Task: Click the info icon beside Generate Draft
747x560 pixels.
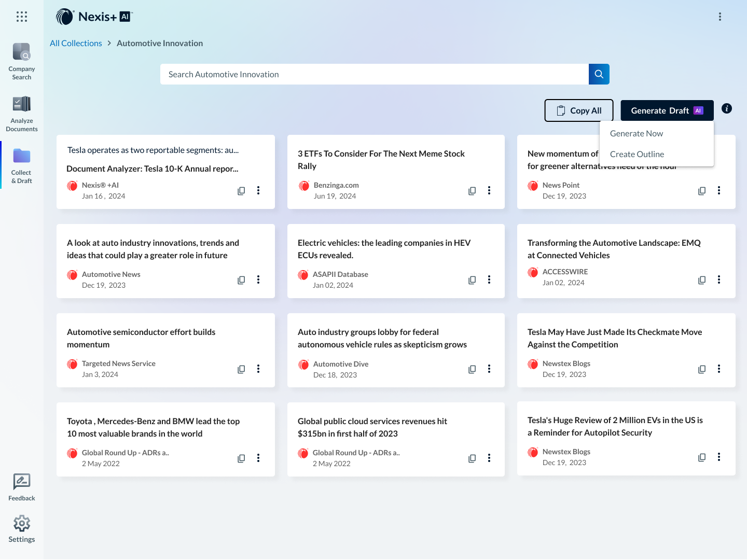Action: [x=727, y=108]
